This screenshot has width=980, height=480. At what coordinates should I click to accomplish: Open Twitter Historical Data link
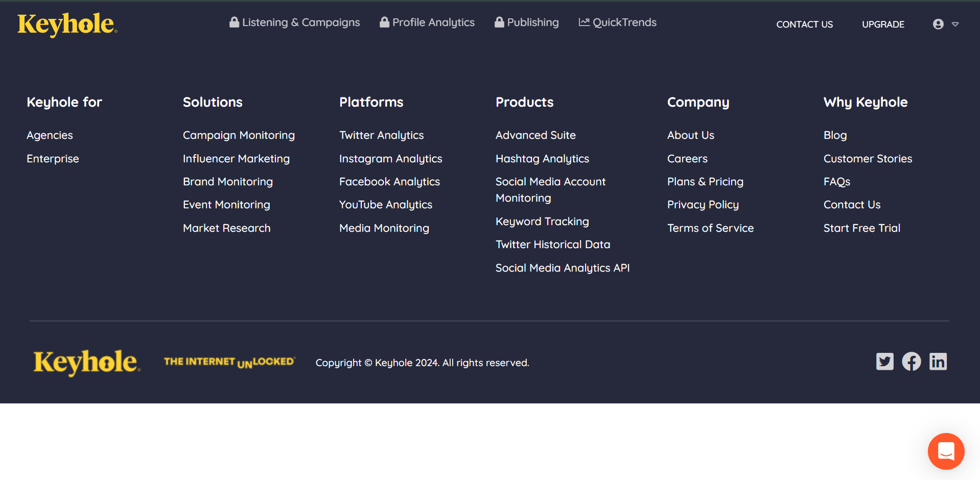pyautogui.click(x=553, y=245)
